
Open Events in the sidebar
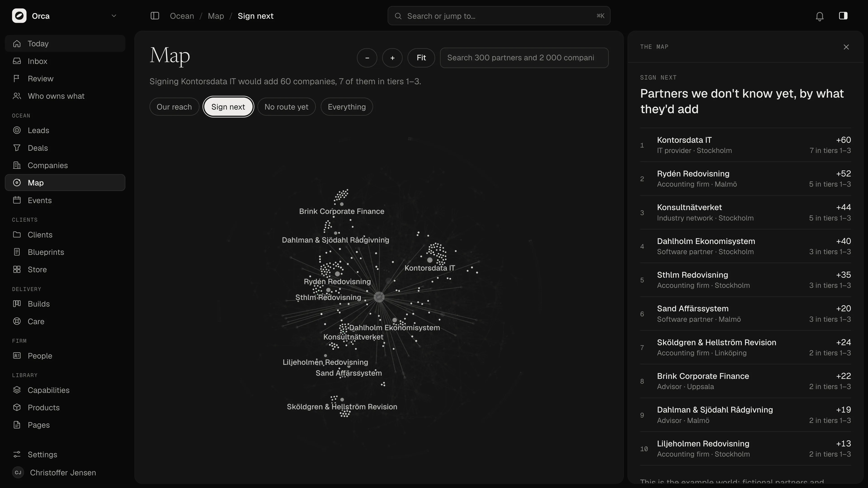(65, 200)
